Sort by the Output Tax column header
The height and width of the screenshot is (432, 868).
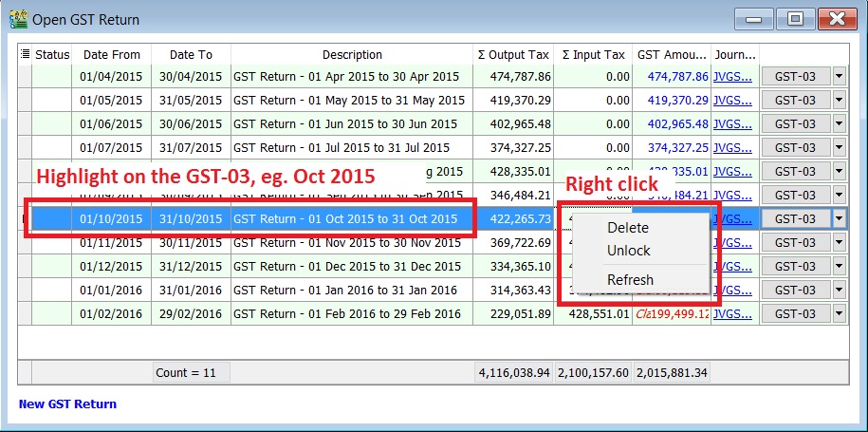click(x=513, y=55)
